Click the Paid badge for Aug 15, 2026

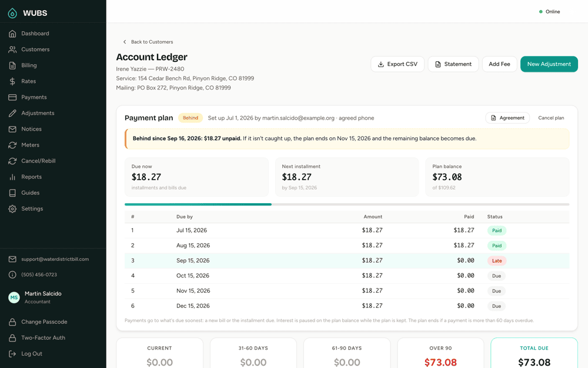coord(497,246)
